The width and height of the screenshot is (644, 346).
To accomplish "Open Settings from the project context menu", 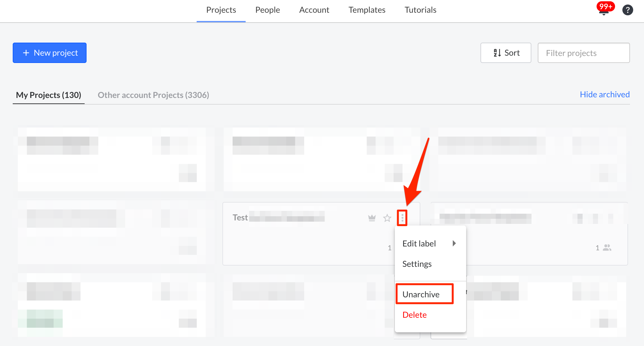I will (417, 264).
